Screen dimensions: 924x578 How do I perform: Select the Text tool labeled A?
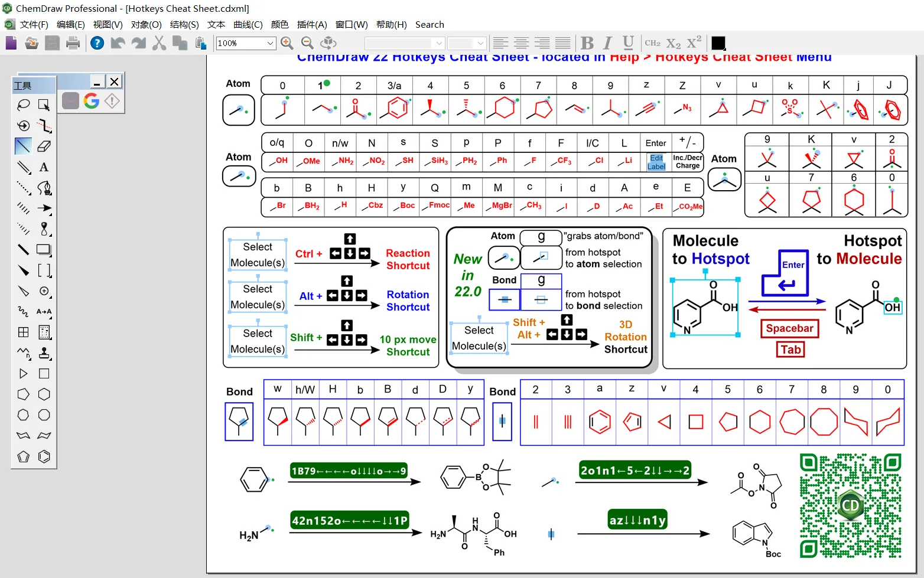coord(44,167)
